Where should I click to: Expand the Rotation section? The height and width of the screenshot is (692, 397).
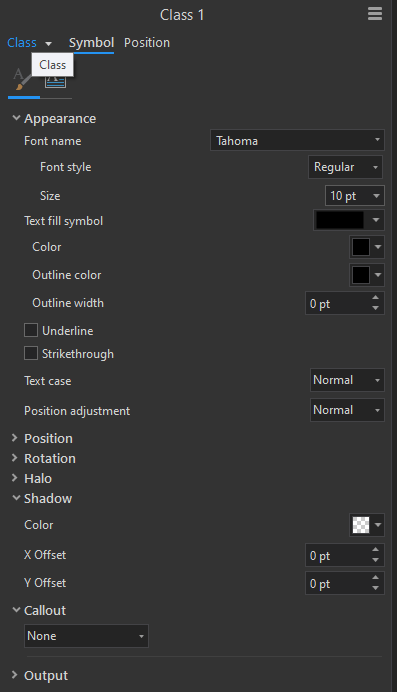(15, 458)
